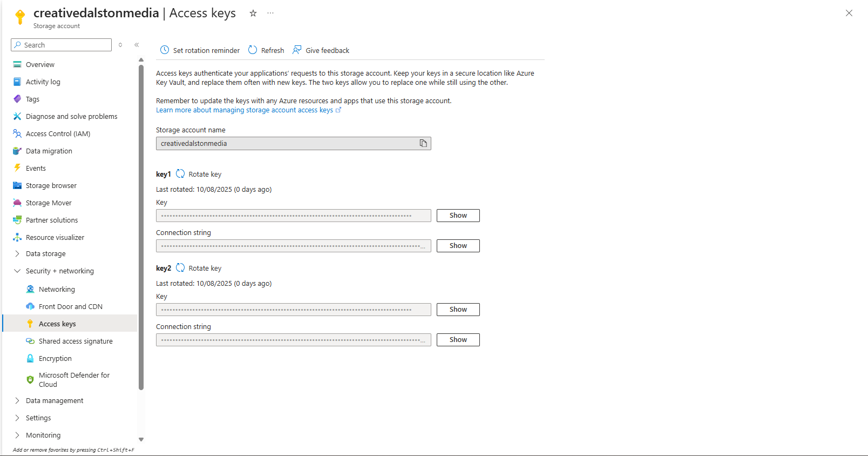Open Partner solutions icon
The width and height of the screenshot is (868, 456).
point(17,220)
